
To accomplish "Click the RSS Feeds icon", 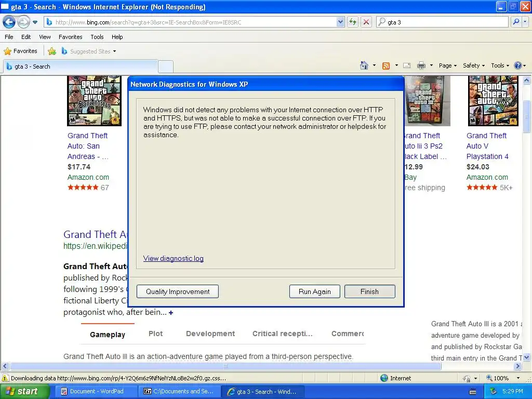I will [x=386, y=66].
